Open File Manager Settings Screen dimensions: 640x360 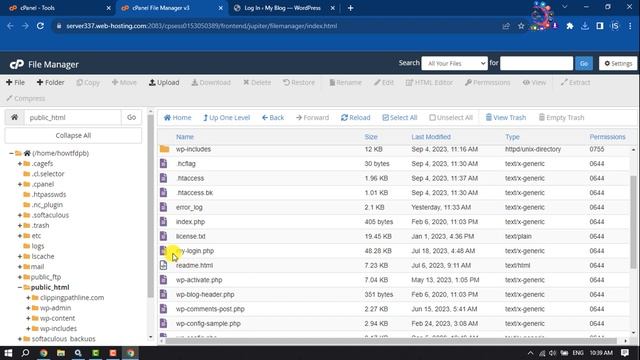(x=618, y=63)
